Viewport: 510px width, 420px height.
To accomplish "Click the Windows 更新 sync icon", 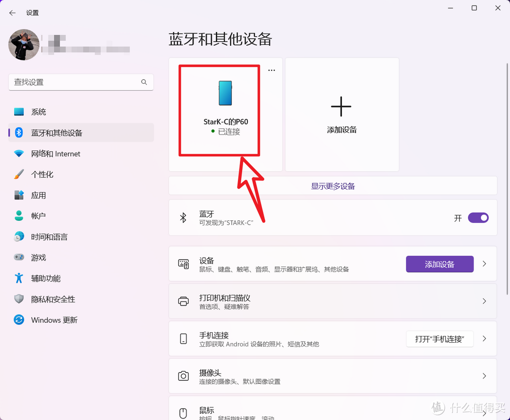I will [19, 319].
